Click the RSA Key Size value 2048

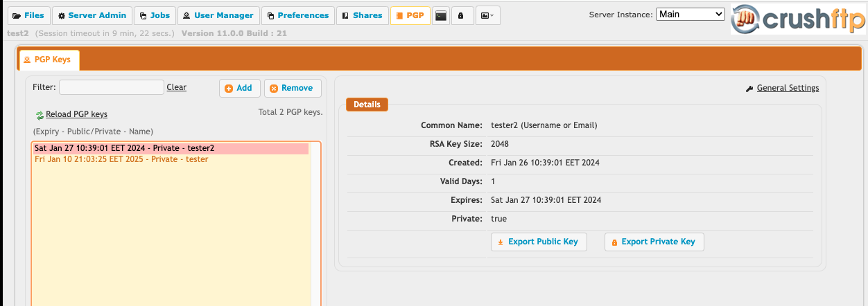[499, 144]
